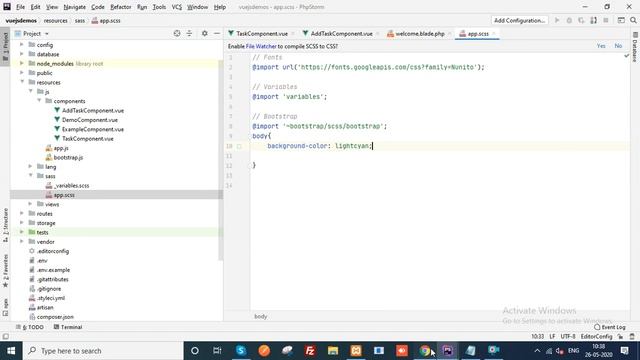Select ExampleComponent.vue in tree
The width and height of the screenshot is (640, 360).
tap(93, 129)
